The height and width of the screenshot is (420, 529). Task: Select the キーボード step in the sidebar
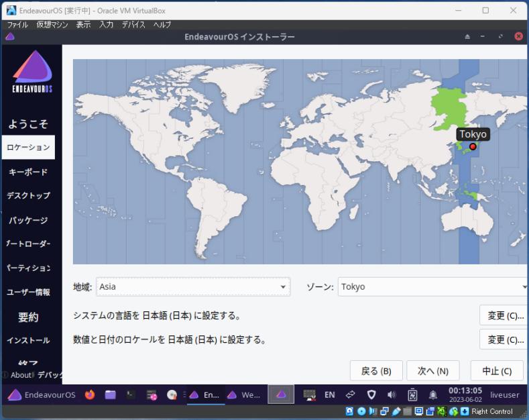click(28, 172)
